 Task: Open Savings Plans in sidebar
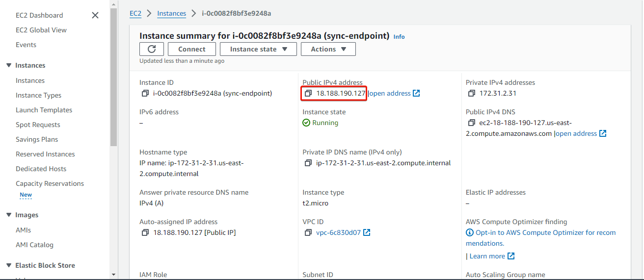(37, 139)
